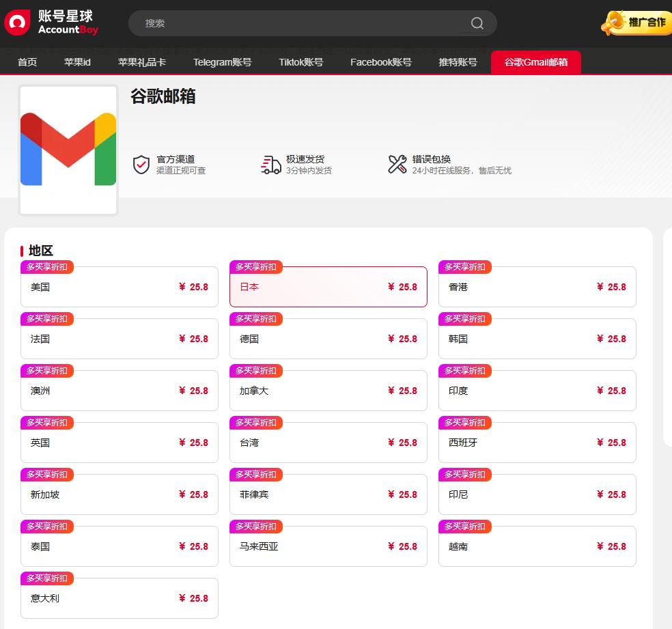Go to the Tiktok账号 tab
Image resolution: width=672 pixels, height=629 pixels.
300,62
